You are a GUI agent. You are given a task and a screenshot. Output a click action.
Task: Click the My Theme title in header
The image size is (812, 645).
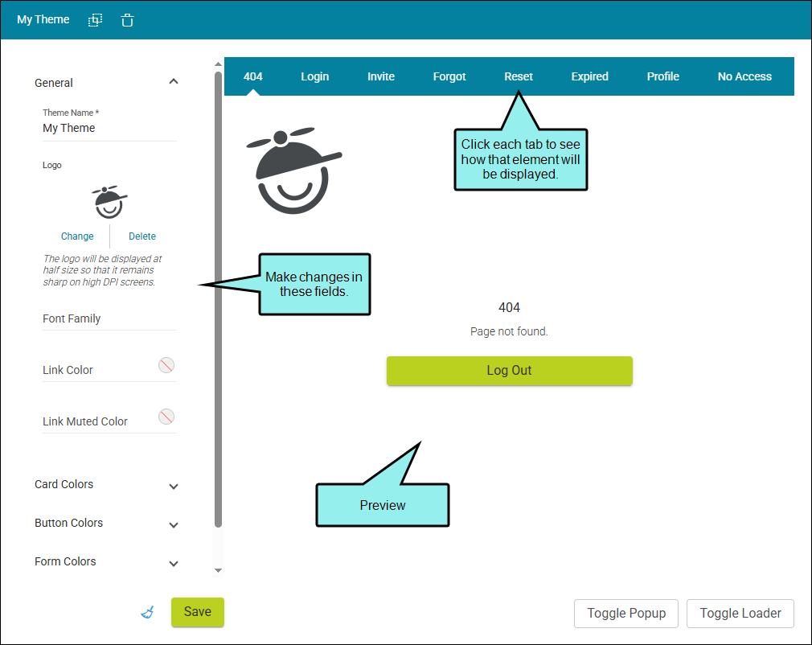click(43, 19)
